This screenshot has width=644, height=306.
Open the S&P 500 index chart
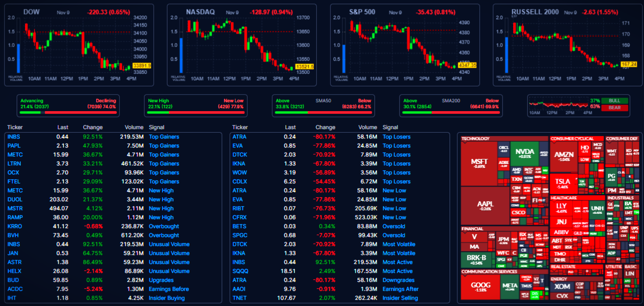pos(405,45)
